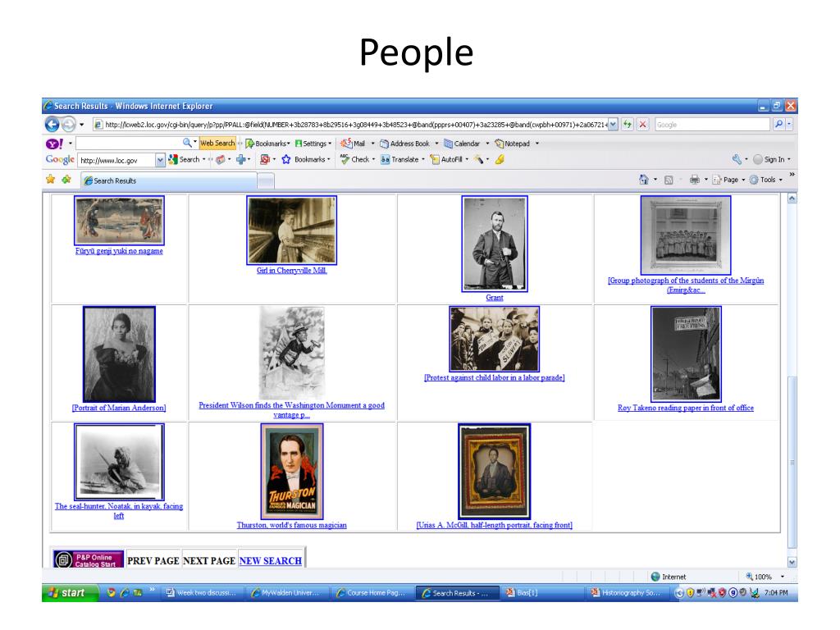Expand the command bar chevron overflow
The height and width of the screenshot is (630, 840).
point(792,175)
